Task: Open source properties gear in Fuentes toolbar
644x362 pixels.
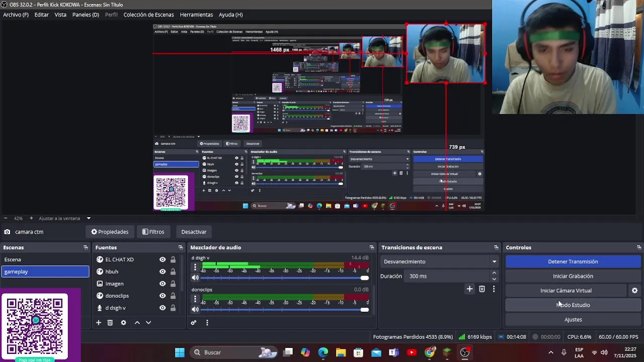Action: coord(123,322)
